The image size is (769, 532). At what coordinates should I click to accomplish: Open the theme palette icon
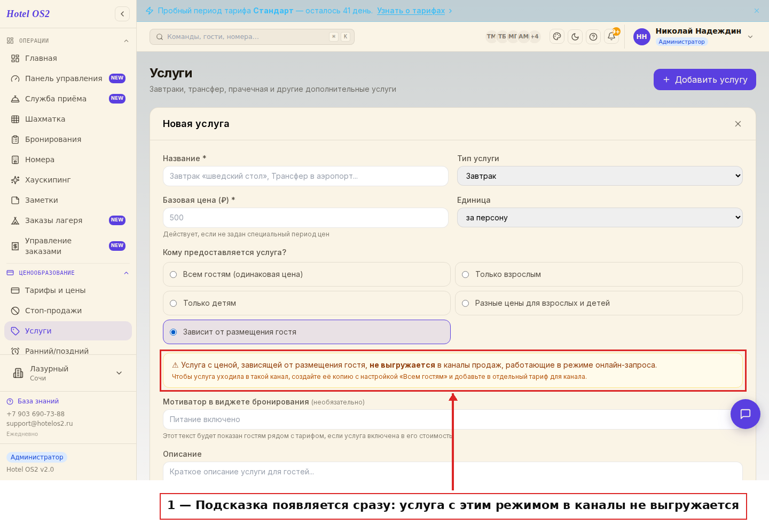[x=557, y=37]
